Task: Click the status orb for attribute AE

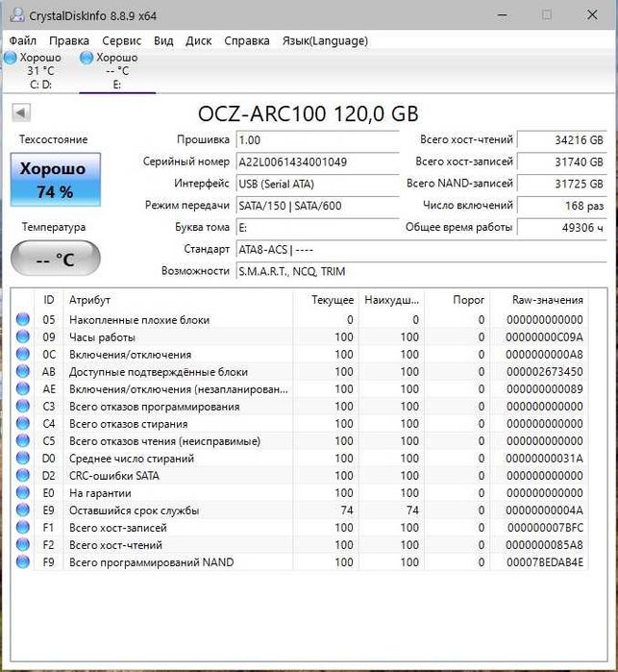Action: tap(23, 388)
